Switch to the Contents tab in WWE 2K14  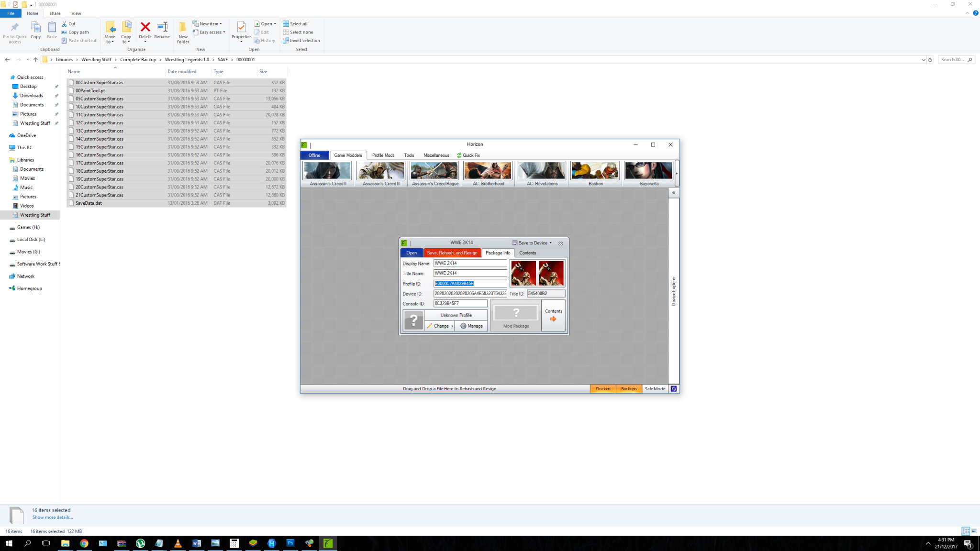[x=527, y=253]
